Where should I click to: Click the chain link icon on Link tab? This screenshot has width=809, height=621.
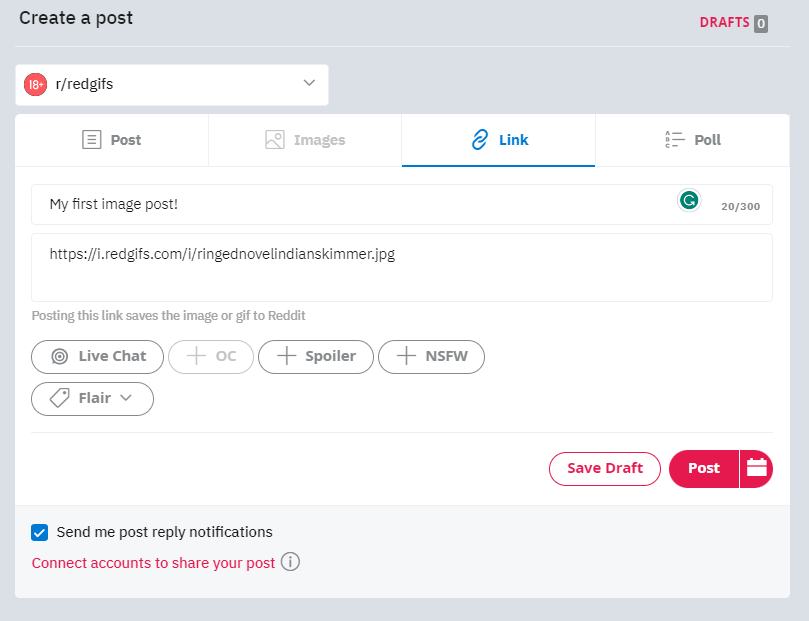pos(480,140)
